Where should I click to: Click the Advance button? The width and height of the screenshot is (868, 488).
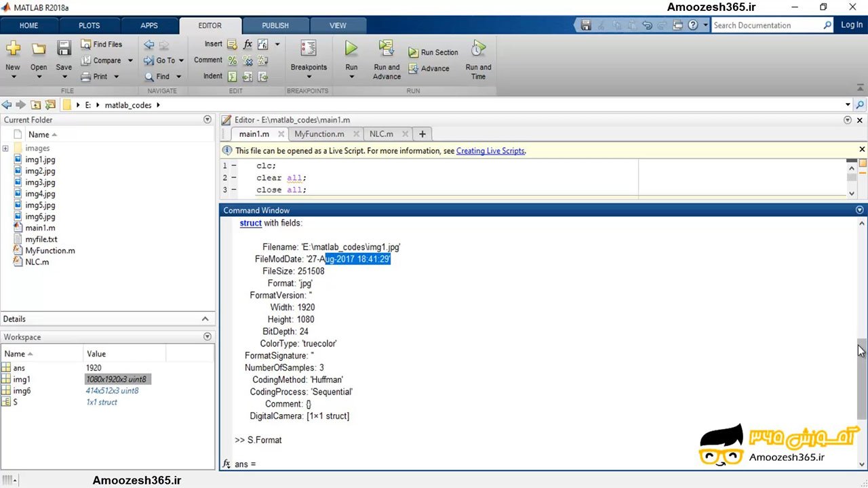(x=429, y=68)
